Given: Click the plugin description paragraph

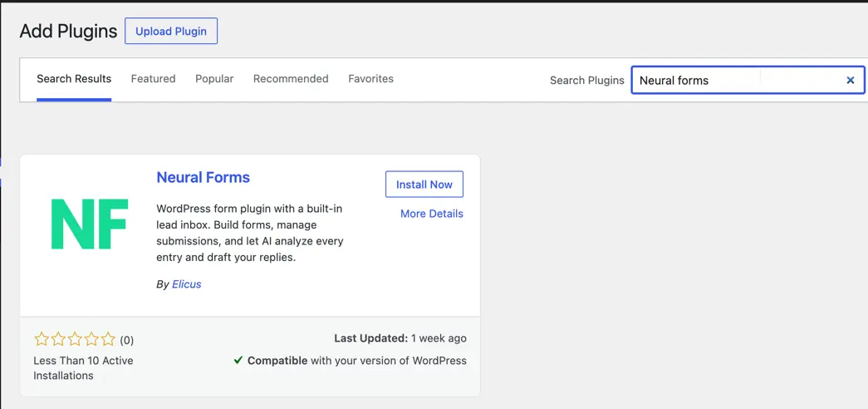Looking at the screenshot, I should coord(250,234).
